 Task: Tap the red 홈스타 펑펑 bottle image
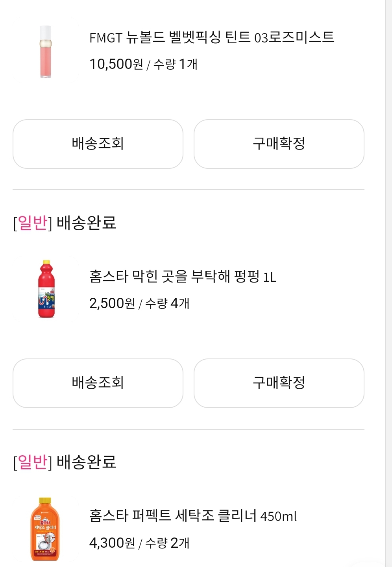46,289
